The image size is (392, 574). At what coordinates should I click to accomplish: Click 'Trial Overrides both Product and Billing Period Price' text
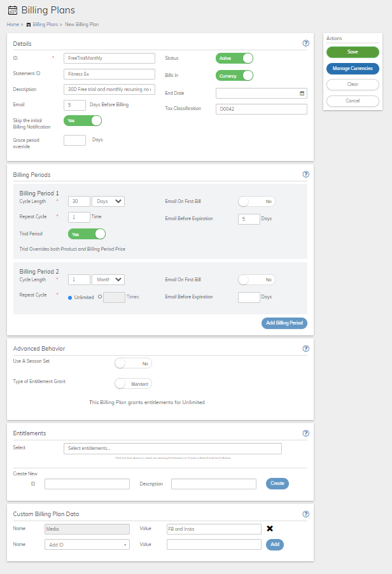tap(72, 249)
